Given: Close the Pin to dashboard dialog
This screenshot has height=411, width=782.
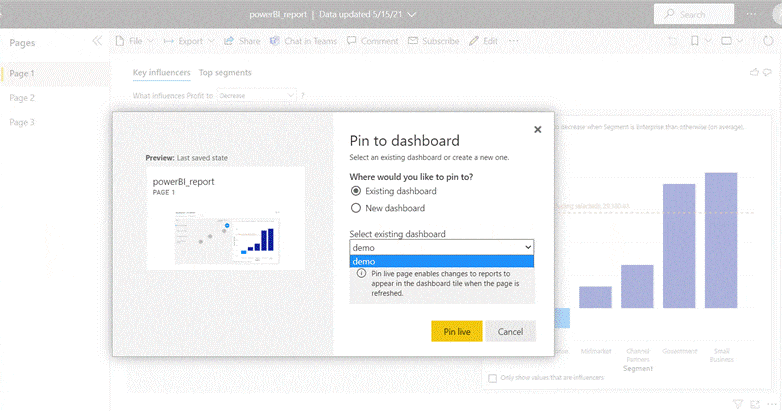Looking at the screenshot, I should click(x=538, y=130).
